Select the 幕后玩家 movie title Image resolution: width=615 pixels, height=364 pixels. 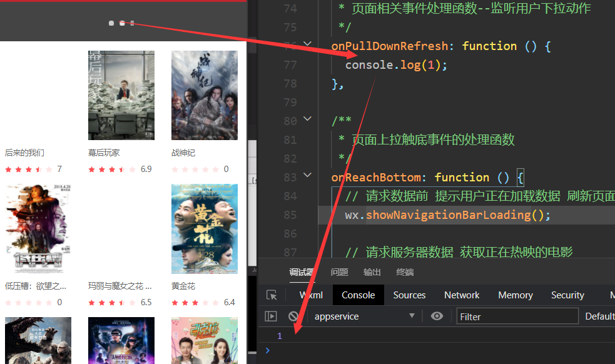[104, 153]
